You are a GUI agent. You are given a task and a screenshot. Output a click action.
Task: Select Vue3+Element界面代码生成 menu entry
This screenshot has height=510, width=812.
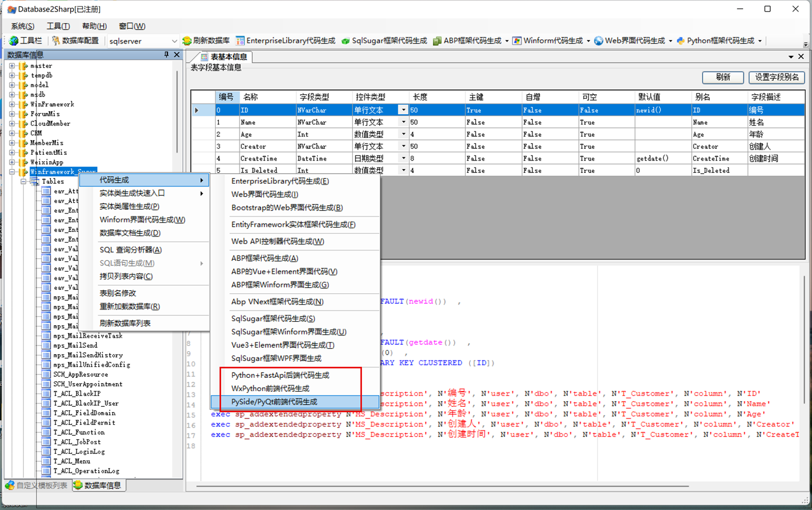[295, 345]
